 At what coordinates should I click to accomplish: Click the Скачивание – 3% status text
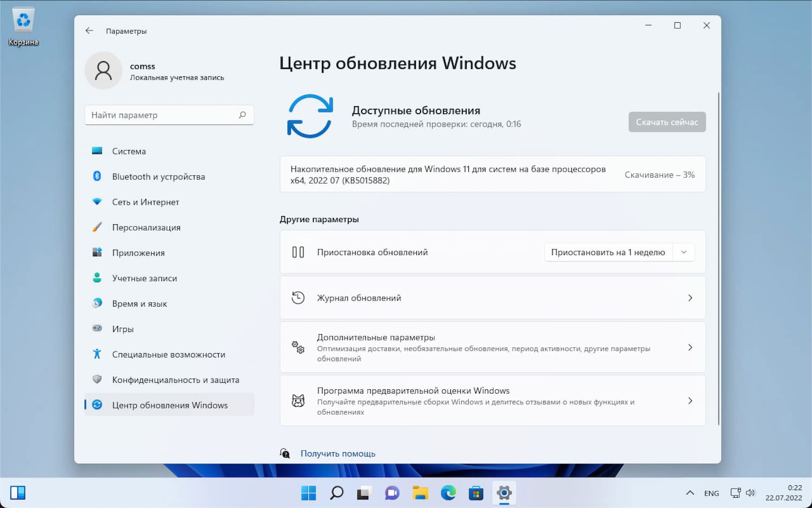click(x=659, y=174)
